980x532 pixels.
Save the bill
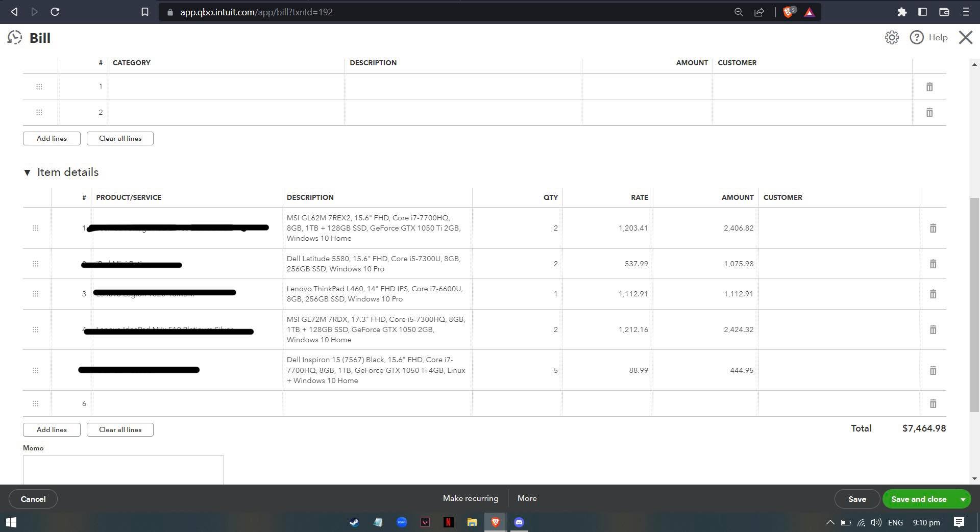point(857,499)
